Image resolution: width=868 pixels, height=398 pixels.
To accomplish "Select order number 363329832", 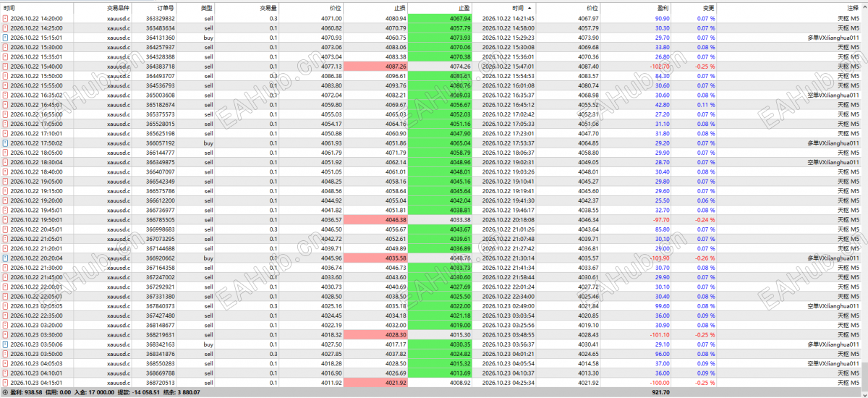I will 160,18.
